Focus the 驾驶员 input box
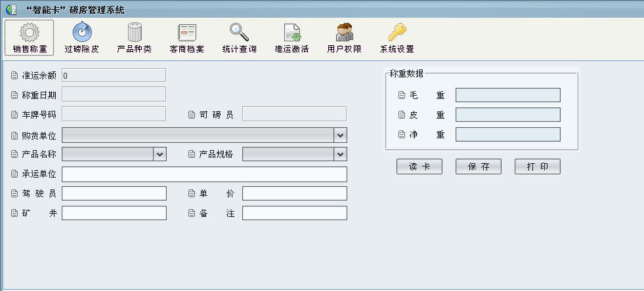 [114, 193]
